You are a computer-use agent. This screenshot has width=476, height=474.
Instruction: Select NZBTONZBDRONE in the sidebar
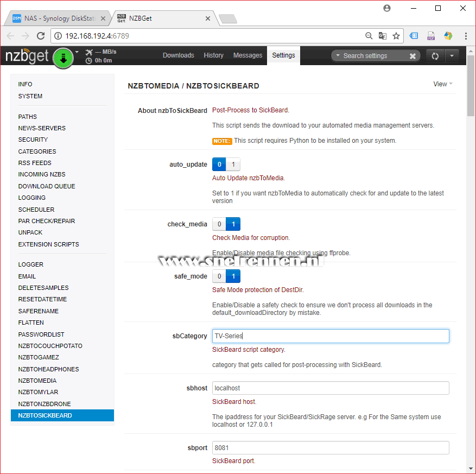(x=45, y=404)
